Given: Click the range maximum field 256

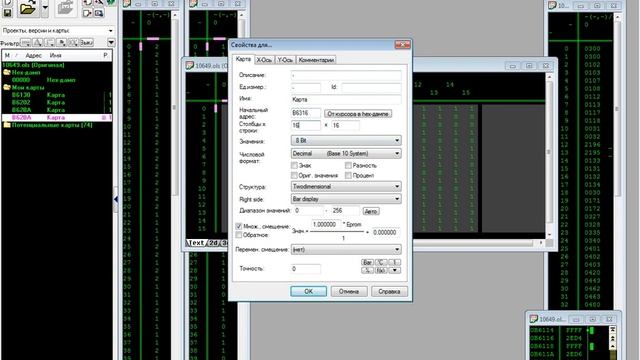Looking at the screenshot, I should click(345, 211).
